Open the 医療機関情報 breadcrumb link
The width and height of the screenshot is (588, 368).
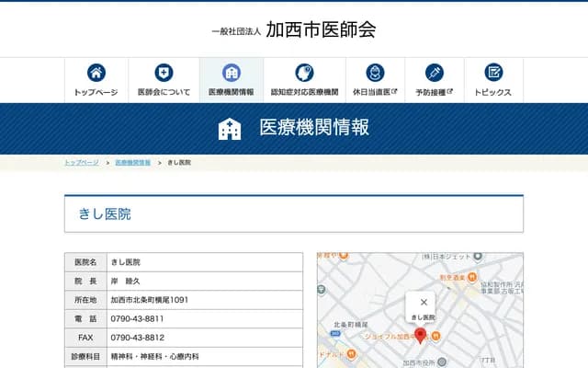(133, 162)
